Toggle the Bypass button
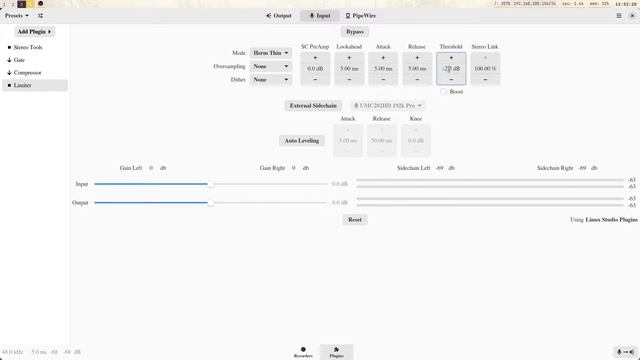The width and height of the screenshot is (640, 360). pyautogui.click(x=355, y=31)
